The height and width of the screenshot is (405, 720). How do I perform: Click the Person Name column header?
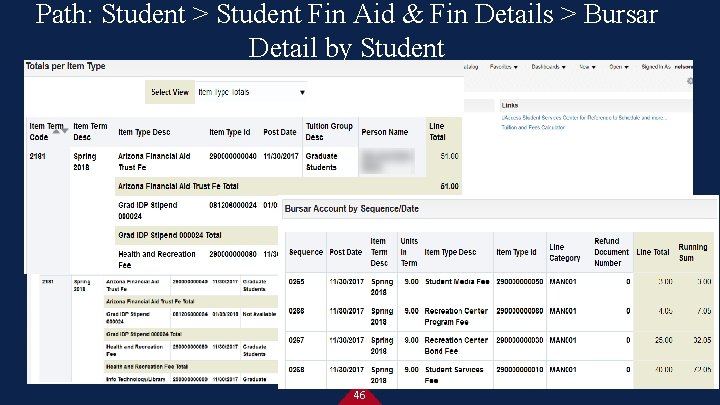[x=385, y=132]
